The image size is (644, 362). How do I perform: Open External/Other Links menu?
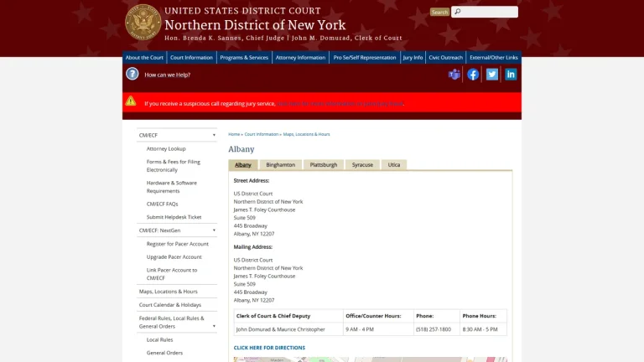494,58
